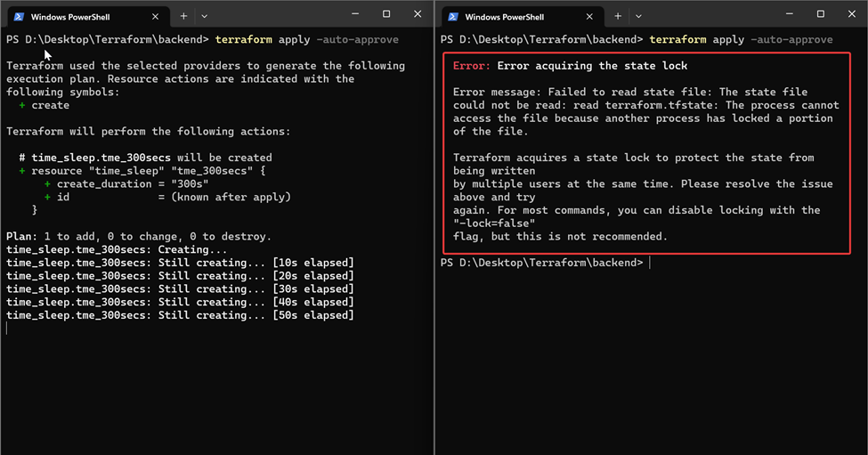This screenshot has height=455, width=868.
Task: Minimize the left PowerShell window
Action: coord(355,14)
